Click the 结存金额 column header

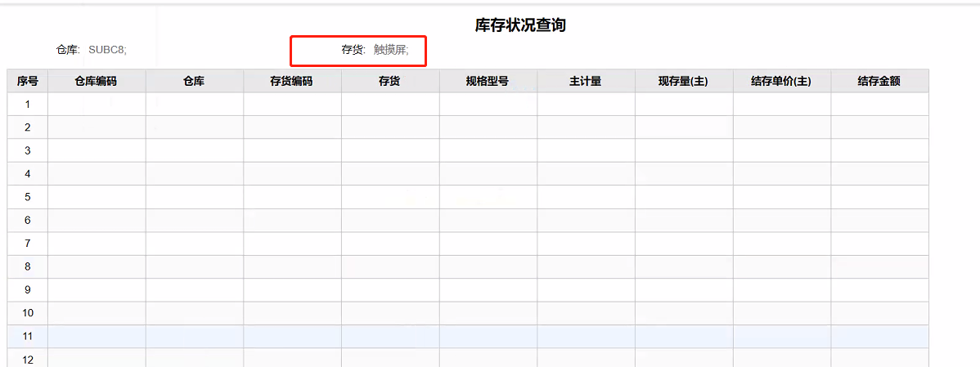(880, 81)
